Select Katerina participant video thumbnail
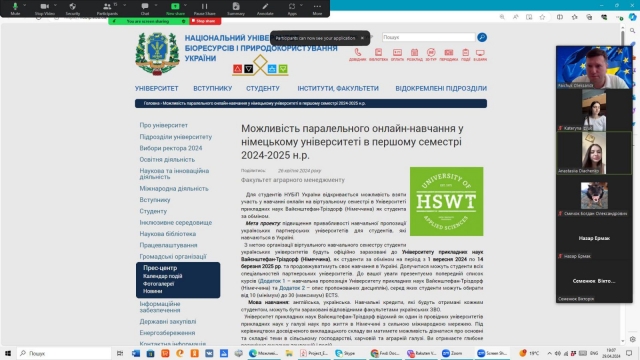The image size is (640, 360). click(x=594, y=110)
